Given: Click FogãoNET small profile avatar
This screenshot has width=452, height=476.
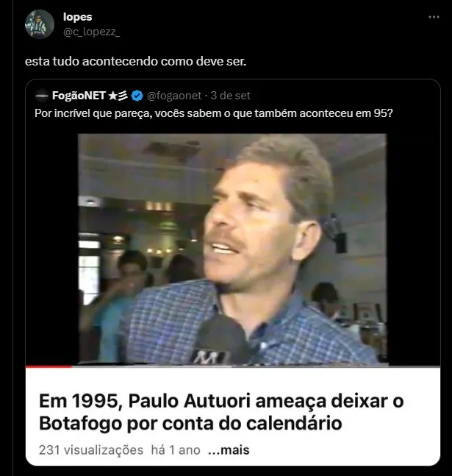Looking at the screenshot, I should tap(42, 96).
